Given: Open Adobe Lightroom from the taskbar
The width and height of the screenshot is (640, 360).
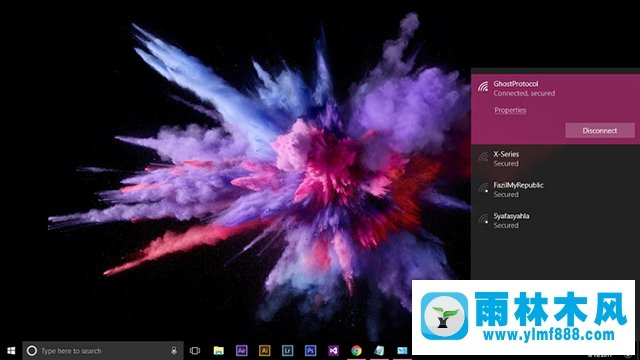Looking at the screenshot, I should click(287, 351).
